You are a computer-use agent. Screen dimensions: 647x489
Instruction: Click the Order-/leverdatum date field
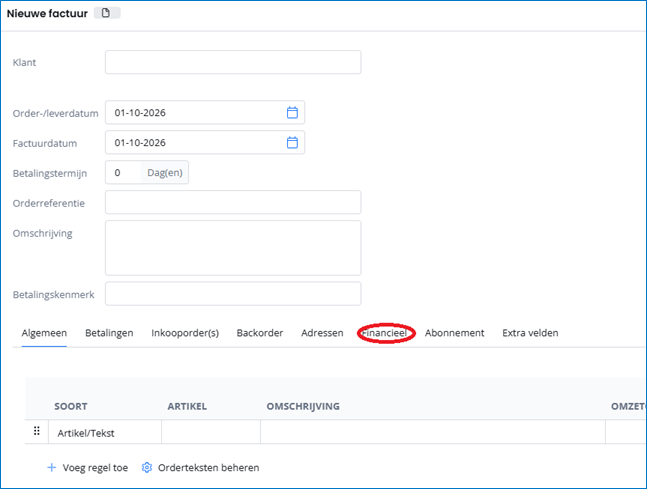coord(205,112)
